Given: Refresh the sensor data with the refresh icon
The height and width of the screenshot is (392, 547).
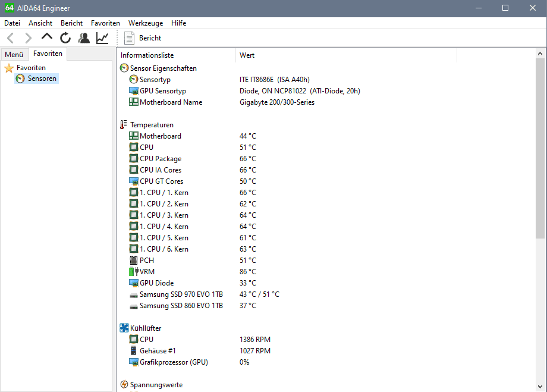Looking at the screenshot, I should (65, 37).
